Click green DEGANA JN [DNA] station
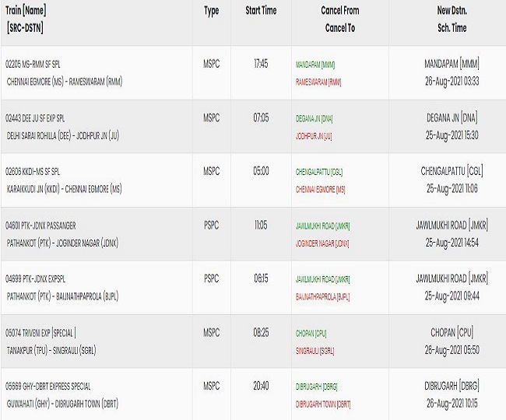506x420 pixels. point(314,119)
